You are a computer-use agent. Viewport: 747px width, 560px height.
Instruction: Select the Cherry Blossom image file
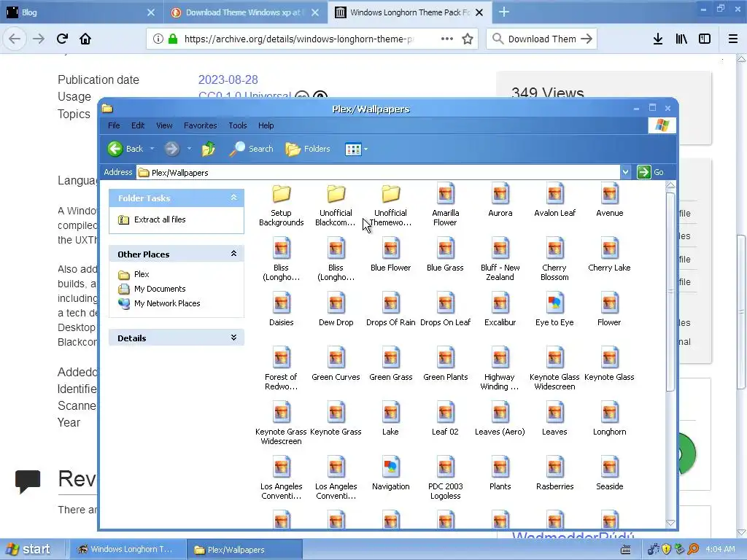554,260
